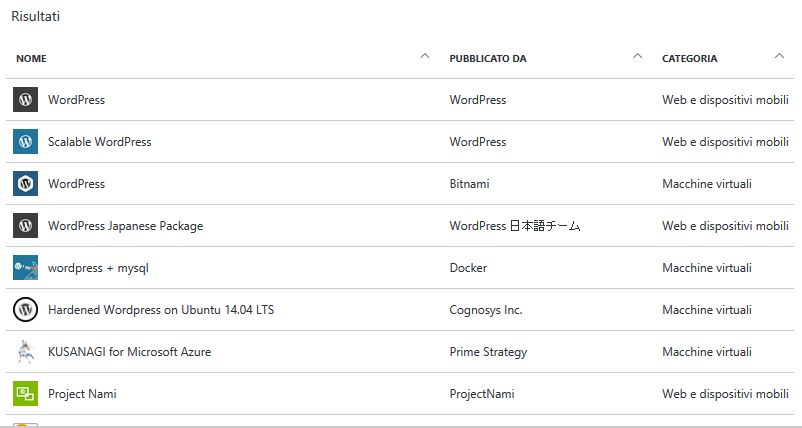Click the Bitnami WordPress hexagon icon

point(25,184)
